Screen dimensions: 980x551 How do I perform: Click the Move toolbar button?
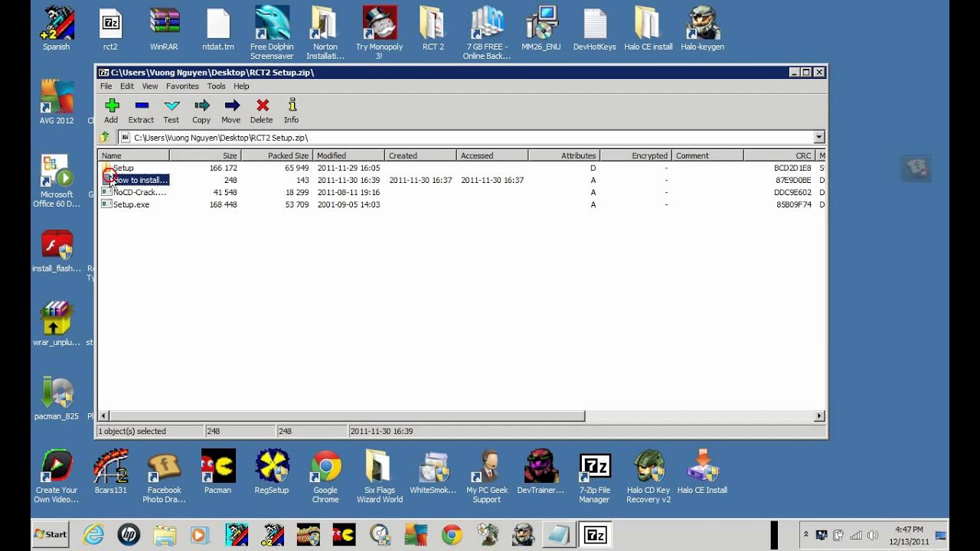tap(231, 111)
